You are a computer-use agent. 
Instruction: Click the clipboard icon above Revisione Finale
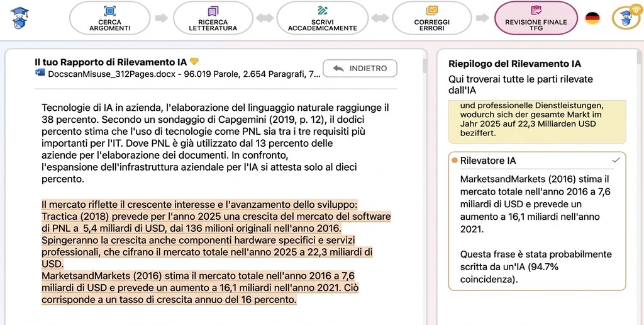point(536,11)
